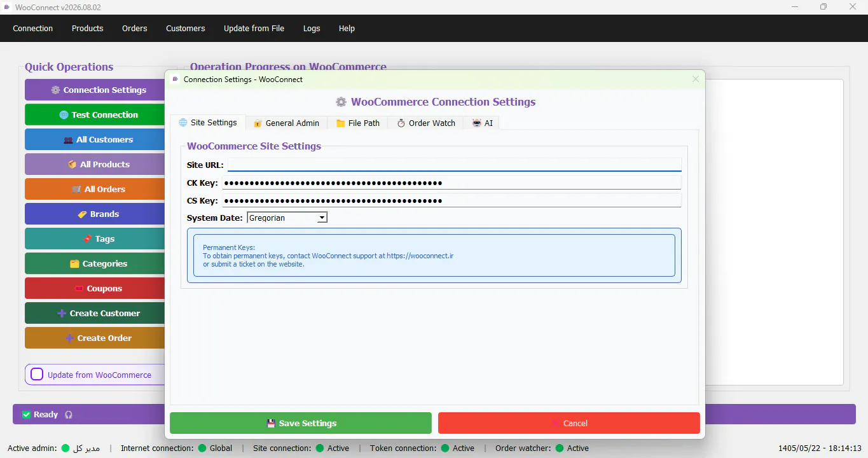Image resolution: width=868 pixels, height=458 pixels.
Task: Click the Create Order button label
Action: click(x=105, y=338)
